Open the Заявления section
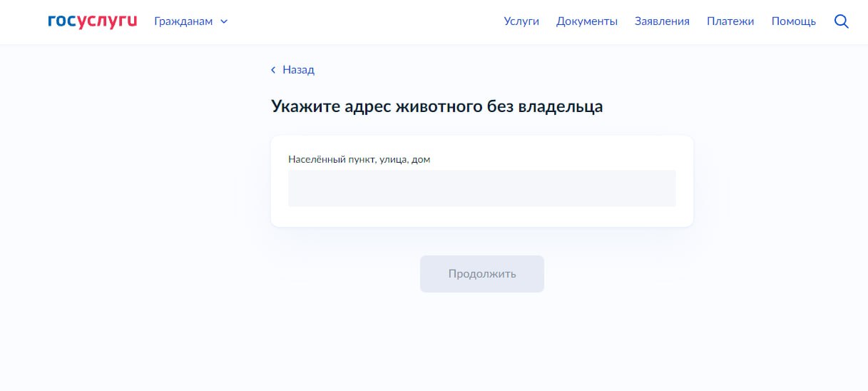Image resolution: width=868 pixels, height=391 pixels. pos(662,21)
